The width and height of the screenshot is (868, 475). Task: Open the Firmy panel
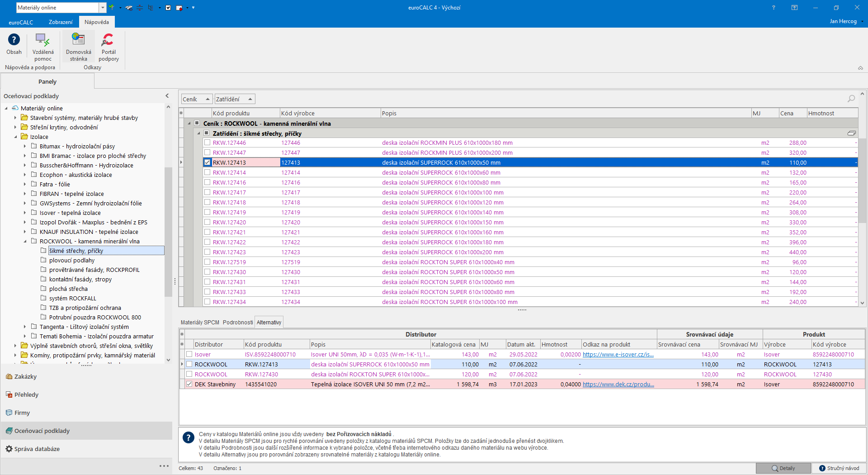click(x=86, y=413)
